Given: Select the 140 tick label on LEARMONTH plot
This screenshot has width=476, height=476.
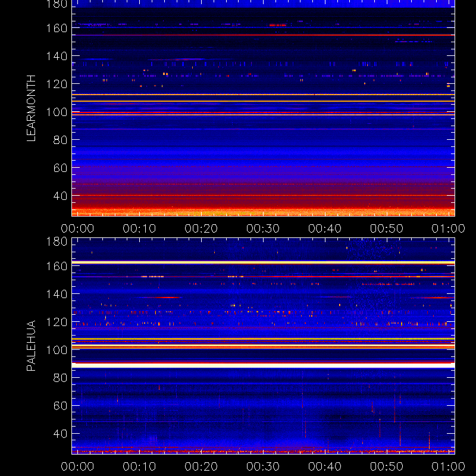Looking at the screenshot, I should (x=57, y=56).
